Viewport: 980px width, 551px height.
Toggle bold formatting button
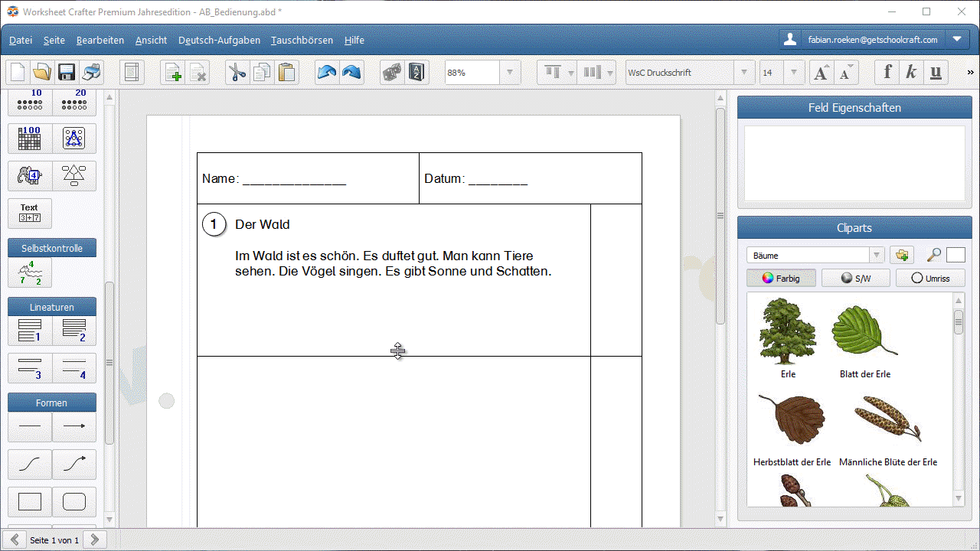pyautogui.click(x=887, y=73)
